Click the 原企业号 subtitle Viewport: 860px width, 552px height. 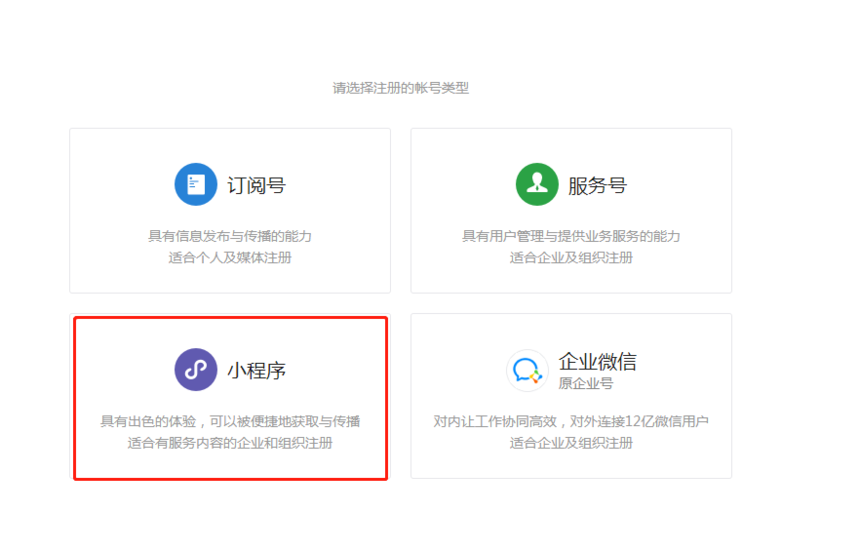coord(586,384)
